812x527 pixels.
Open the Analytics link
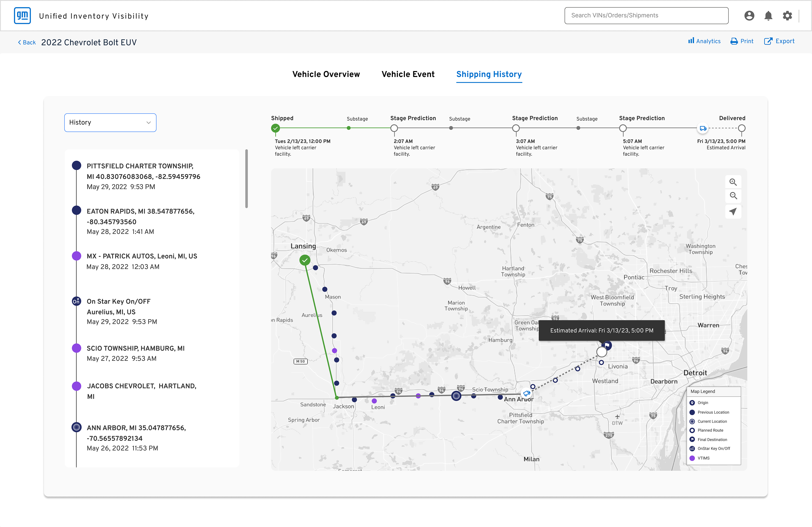tap(704, 41)
